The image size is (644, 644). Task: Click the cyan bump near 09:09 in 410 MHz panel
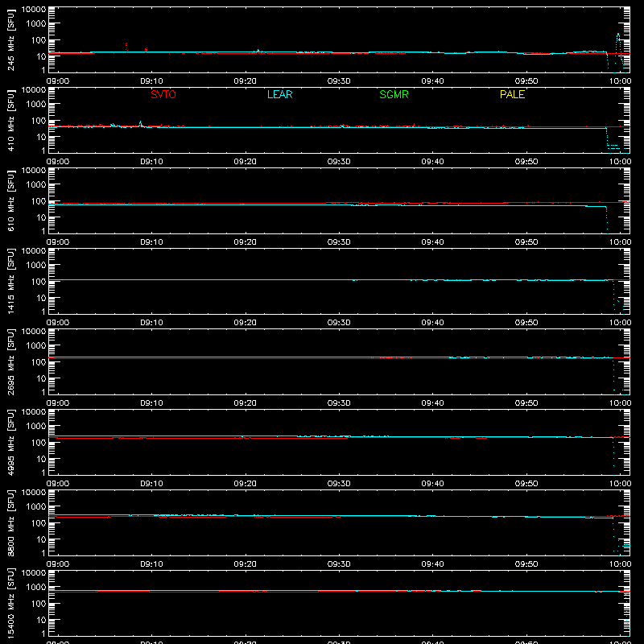(140, 123)
